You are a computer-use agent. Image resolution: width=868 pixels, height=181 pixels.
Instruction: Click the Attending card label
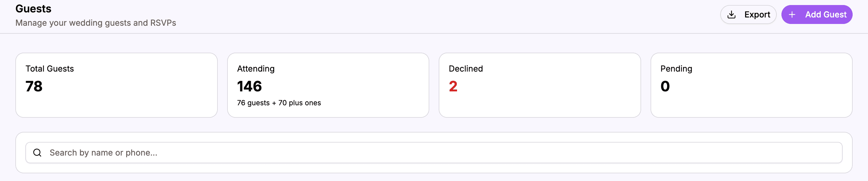coord(256,68)
